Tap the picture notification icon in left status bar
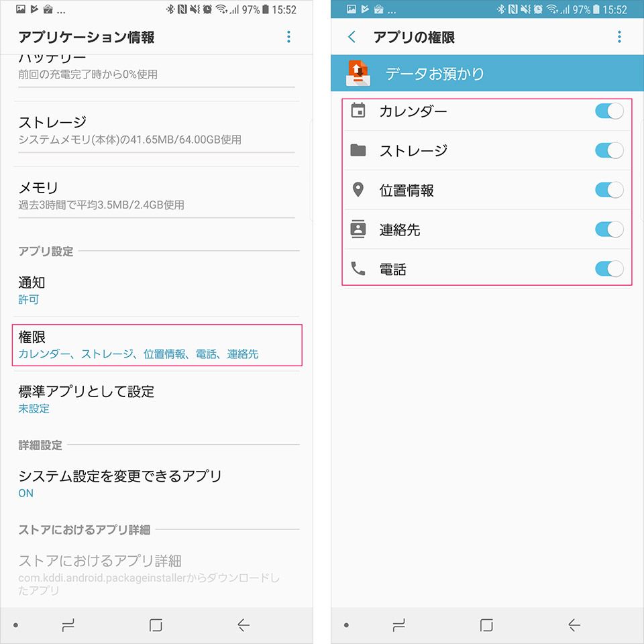The image size is (644, 644). tap(21, 9)
